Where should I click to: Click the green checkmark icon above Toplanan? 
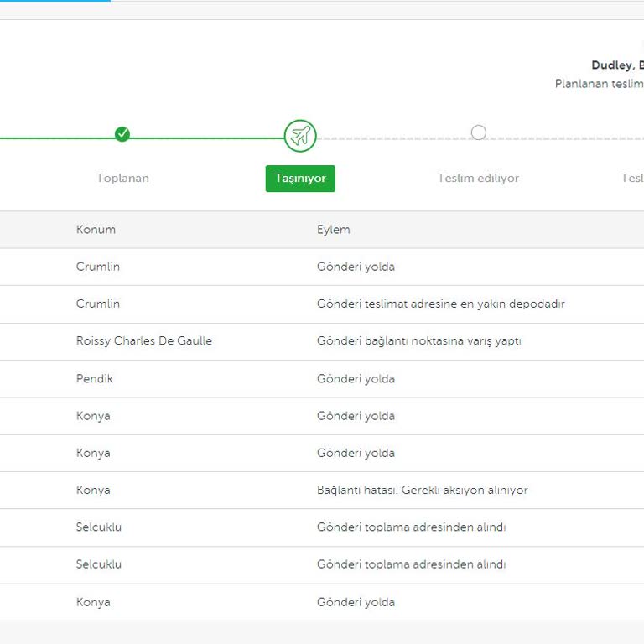(x=122, y=134)
